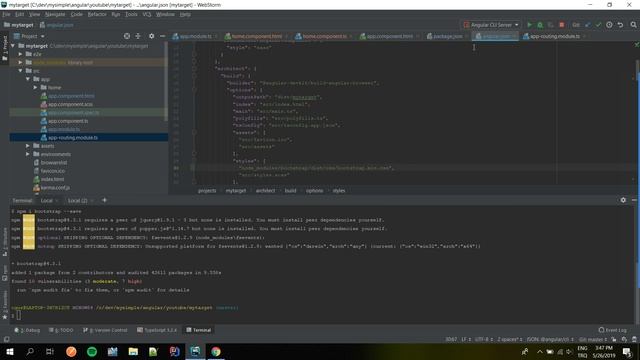Open the Event Log panel
Screen dimensions: 640x360
(612, 330)
